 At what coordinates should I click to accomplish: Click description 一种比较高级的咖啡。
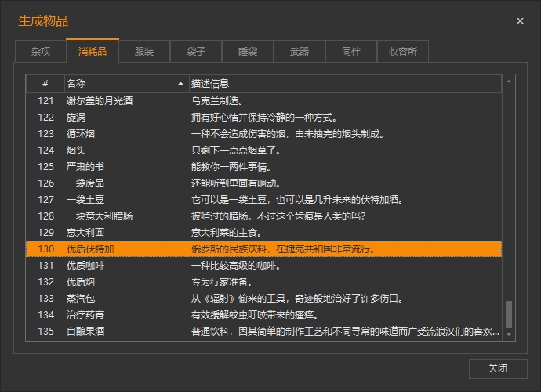(x=236, y=265)
